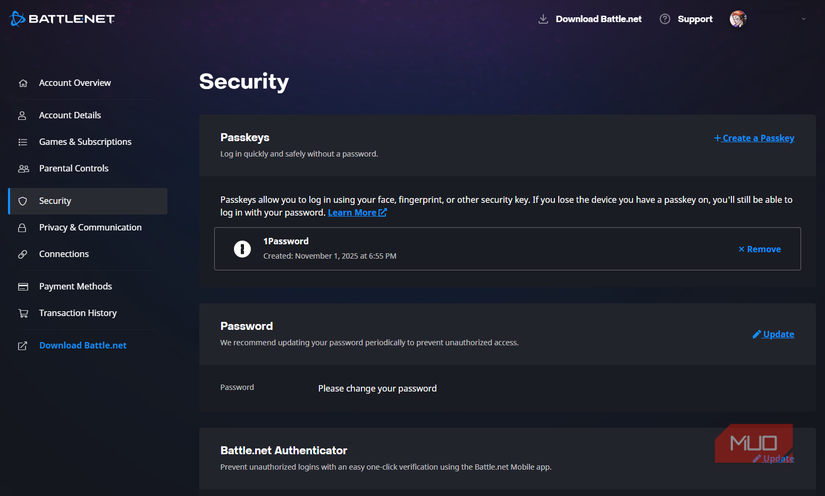Screen dimensions: 825x496
Task: Click the Account Details person icon
Action: click(22, 115)
